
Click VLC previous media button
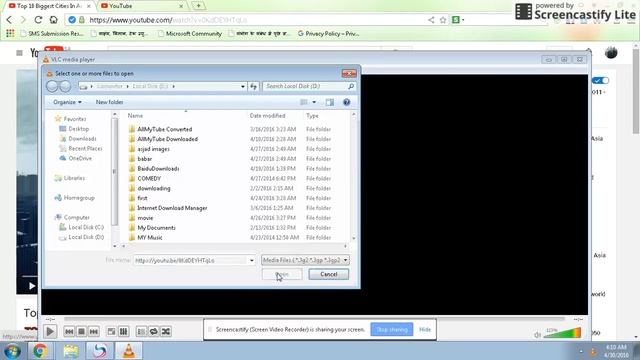(x=69, y=331)
